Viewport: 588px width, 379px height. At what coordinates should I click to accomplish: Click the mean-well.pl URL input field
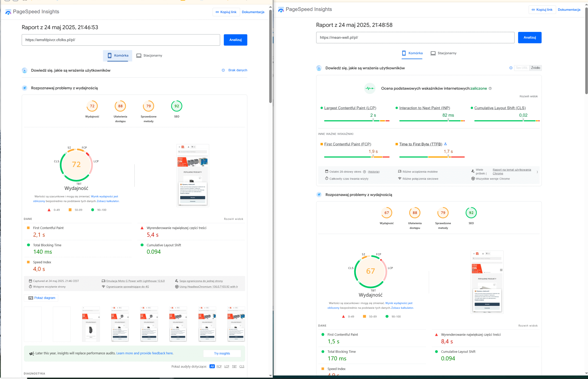click(415, 38)
